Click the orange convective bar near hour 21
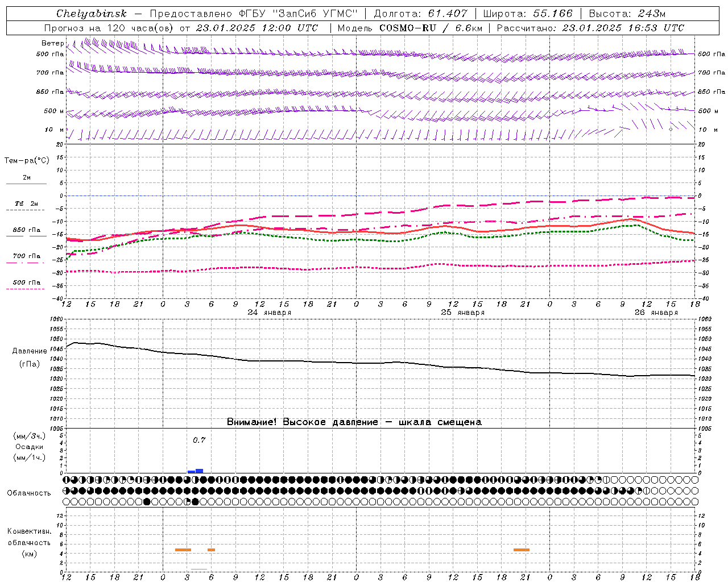 (x=522, y=550)
